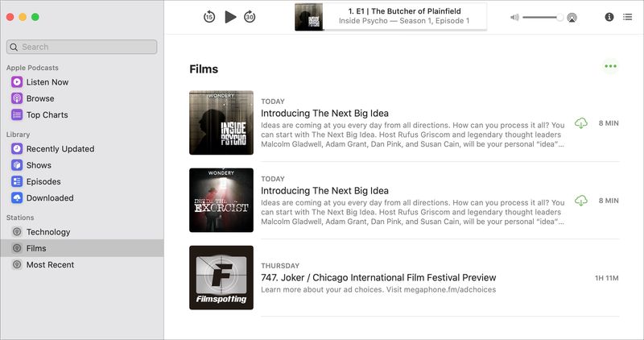Click the THURSDAY date label
This screenshot has height=340, width=644.
pyautogui.click(x=280, y=266)
